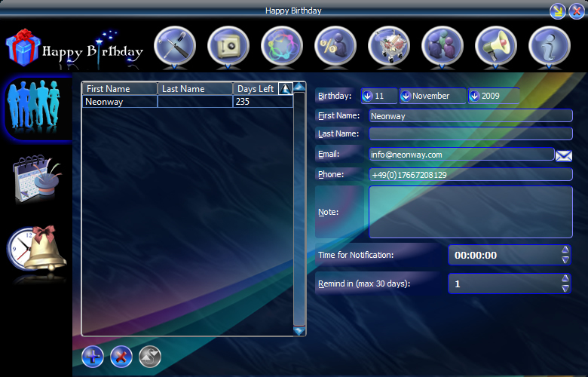Open the tools settings (screwdriver and wrench) icon
588x377 pixels.
[175, 47]
